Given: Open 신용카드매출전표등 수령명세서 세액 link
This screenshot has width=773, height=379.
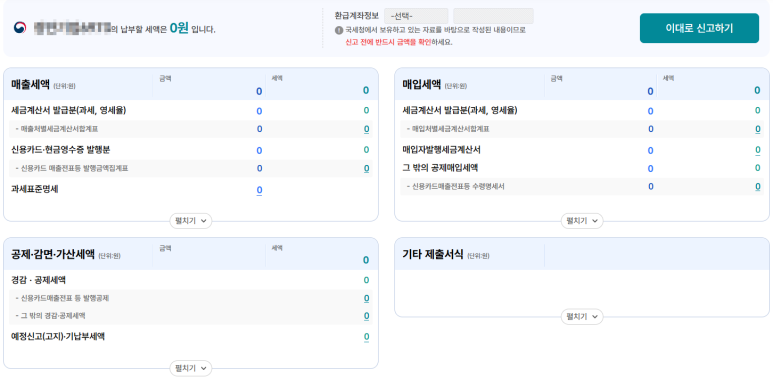Looking at the screenshot, I should pyautogui.click(x=757, y=186).
